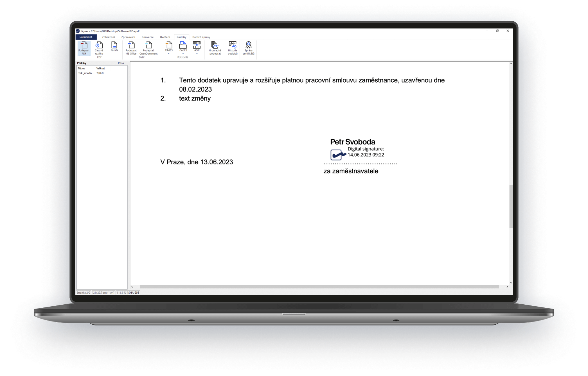The height and width of the screenshot is (376, 588).
Task: Click the scroll down arrow
Action: [x=511, y=283]
